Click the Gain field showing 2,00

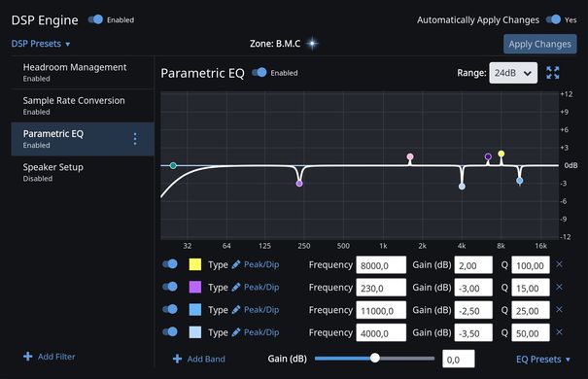click(473, 265)
